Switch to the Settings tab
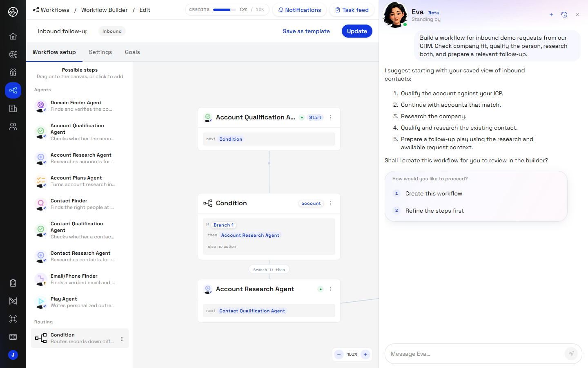This screenshot has width=588, height=368. (100, 52)
